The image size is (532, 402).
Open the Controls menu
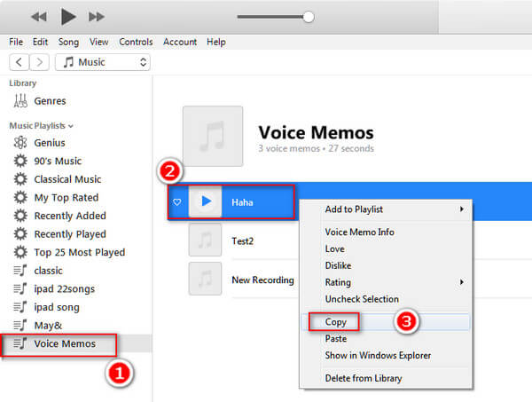point(136,42)
